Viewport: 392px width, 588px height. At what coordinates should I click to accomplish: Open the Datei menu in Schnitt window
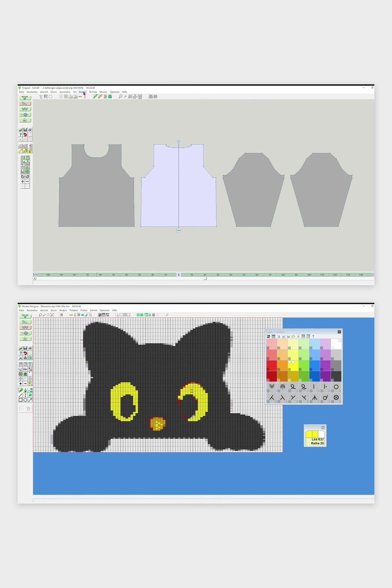(x=22, y=92)
